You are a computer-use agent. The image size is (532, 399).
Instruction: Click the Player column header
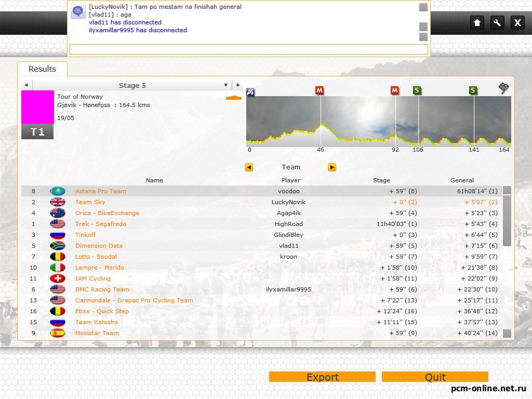click(291, 180)
